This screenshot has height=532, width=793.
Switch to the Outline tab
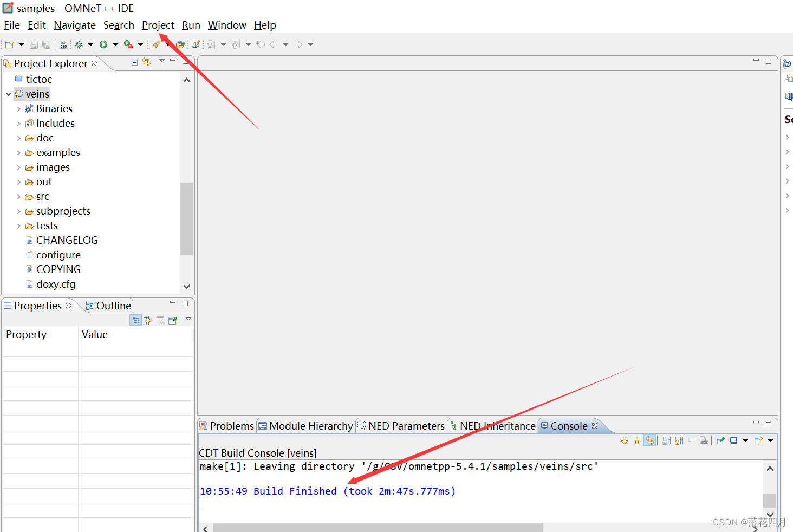[108, 306]
